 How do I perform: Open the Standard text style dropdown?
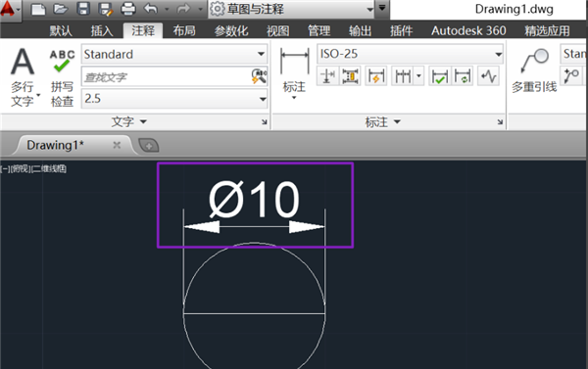[x=174, y=54]
